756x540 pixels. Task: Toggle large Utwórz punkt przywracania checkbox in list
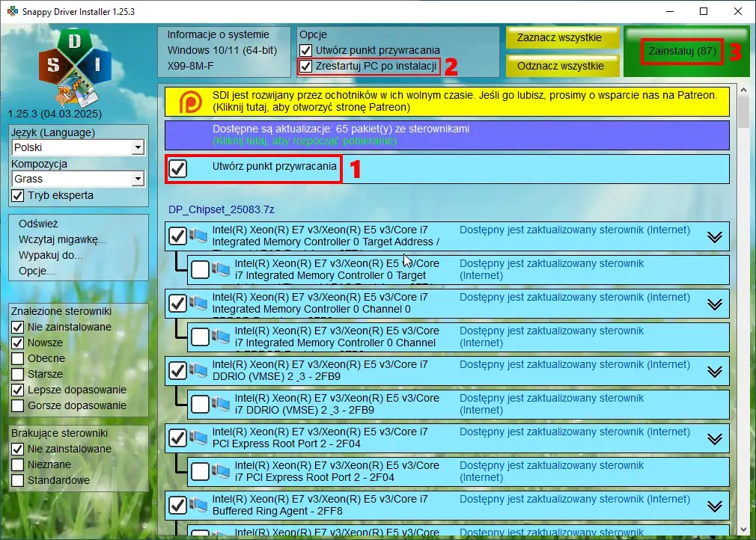click(178, 168)
